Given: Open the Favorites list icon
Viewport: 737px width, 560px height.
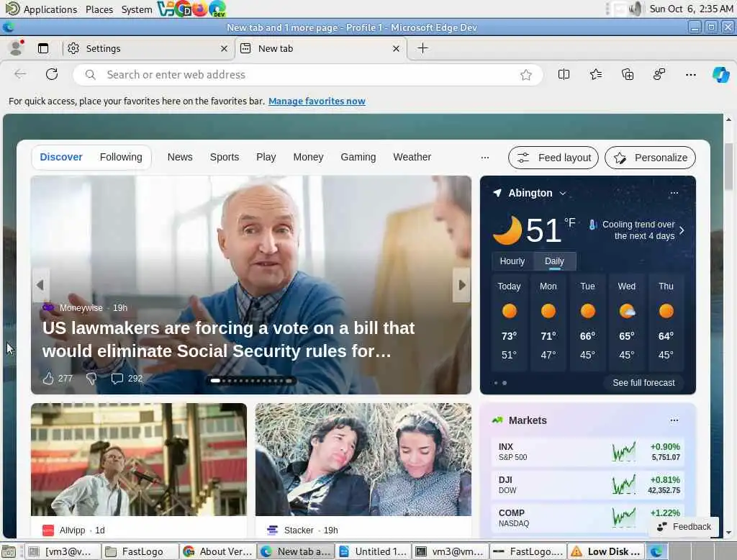Looking at the screenshot, I should pos(595,74).
